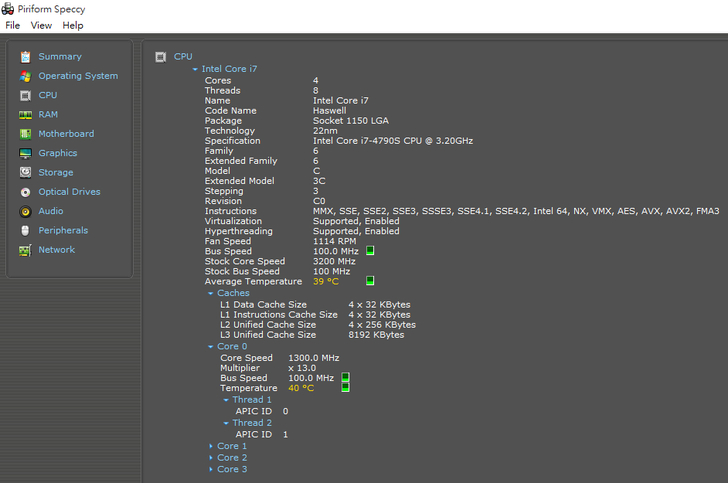Click the Optical Drives disc icon
The height and width of the screenshot is (483, 728).
pyautogui.click(x=26, y=192)
